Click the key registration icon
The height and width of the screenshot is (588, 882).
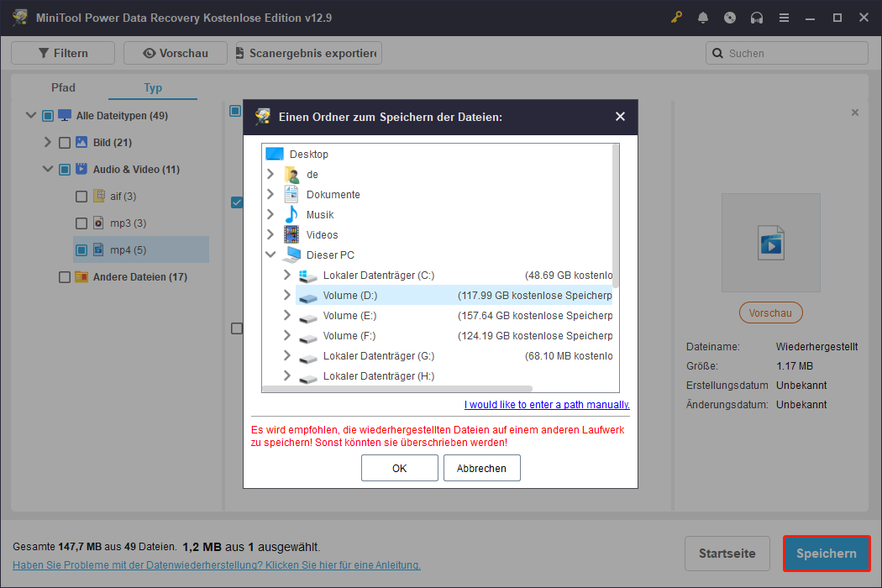[676, 18]
